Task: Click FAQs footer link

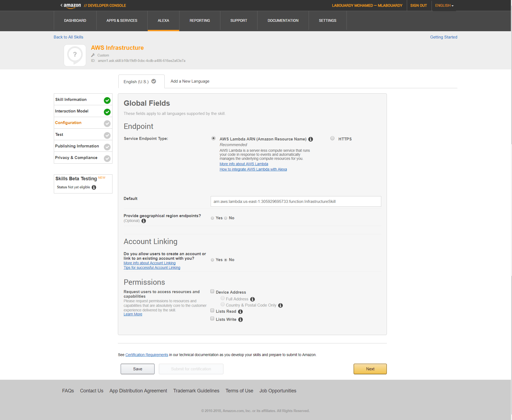Action: 68,391
